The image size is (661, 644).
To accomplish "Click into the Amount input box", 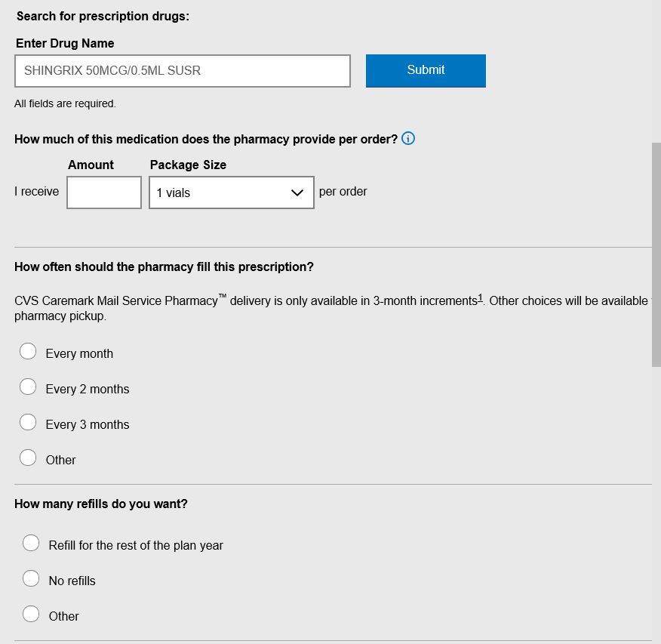I will tap(104, 193).
